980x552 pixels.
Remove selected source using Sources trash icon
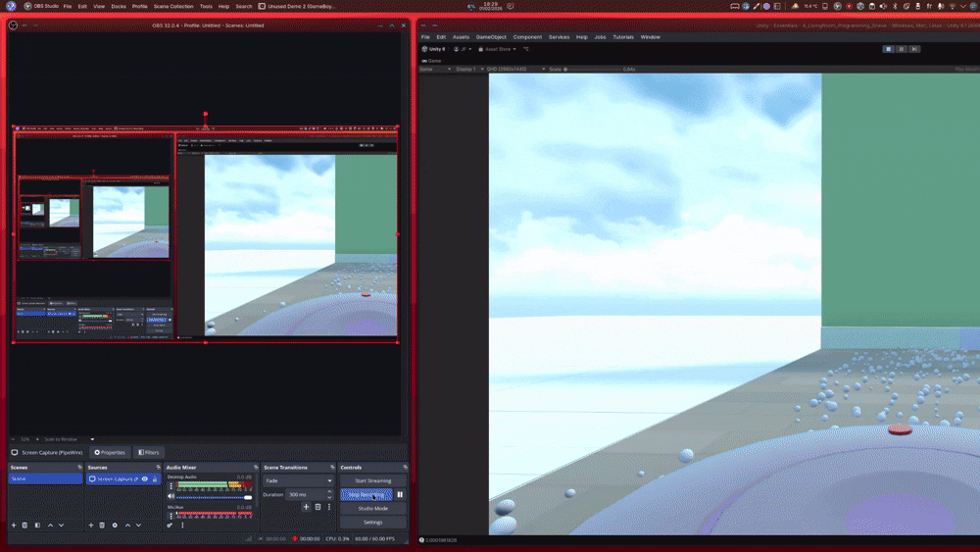(x=102, y=526)
